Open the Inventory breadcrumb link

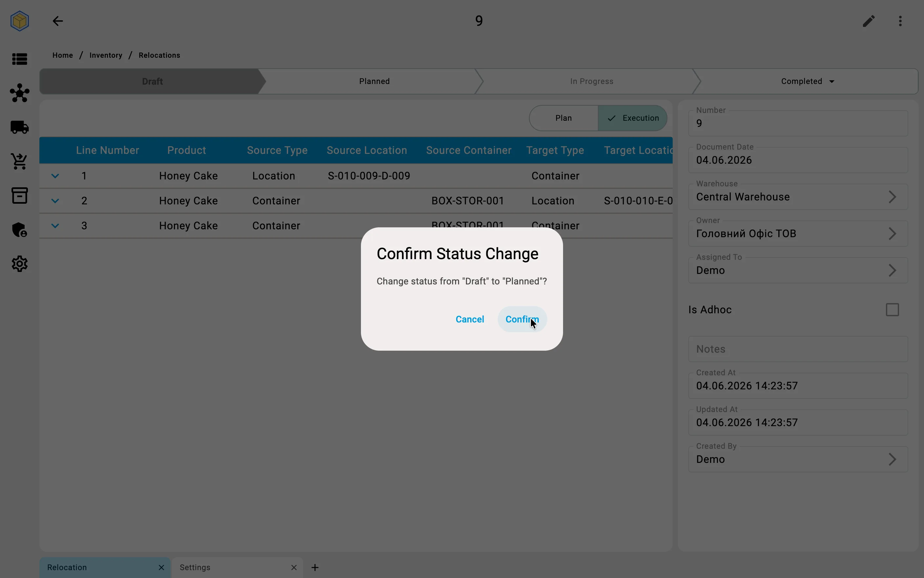(x=106, y=55)
